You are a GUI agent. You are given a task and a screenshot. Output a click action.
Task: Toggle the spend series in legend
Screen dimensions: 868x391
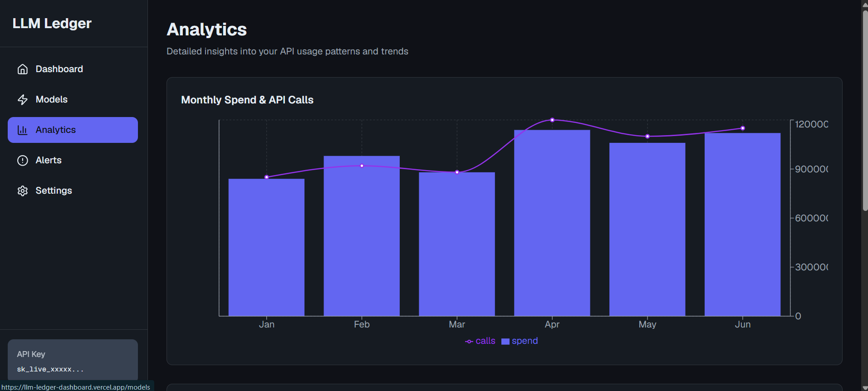coord(520,341)
